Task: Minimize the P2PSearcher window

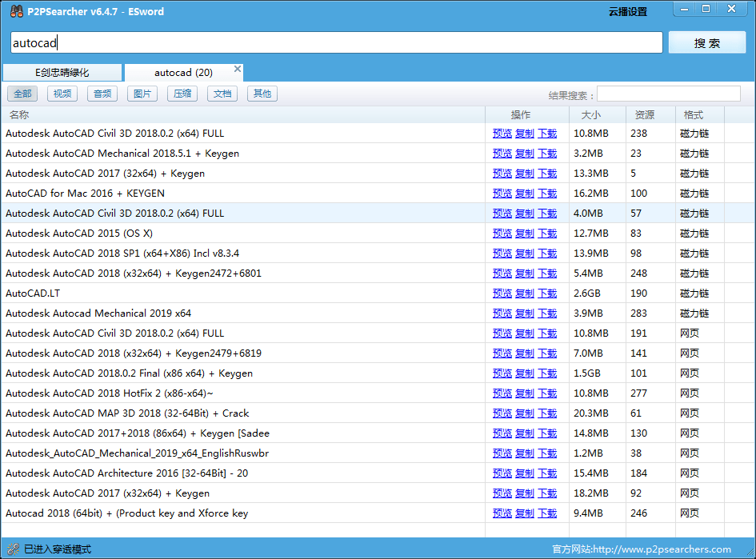Action: click(x=684, y=9)
